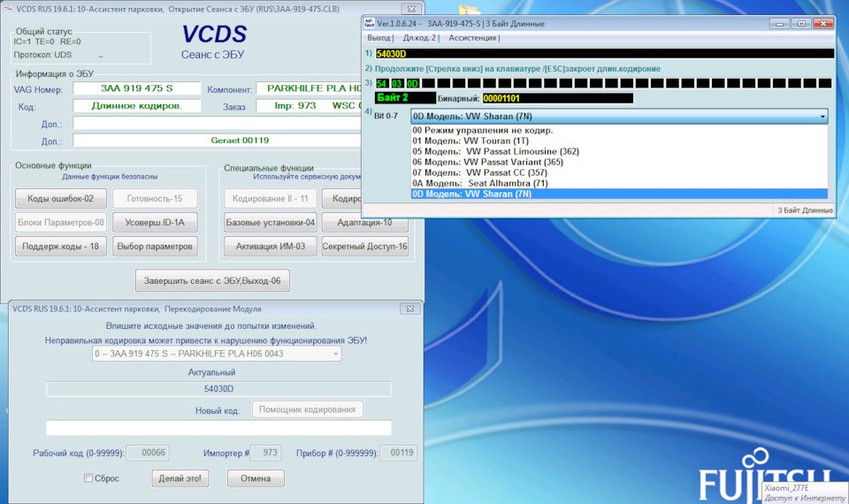Open Поддерж.коды - 18
This screenshot has width=849, height=504.
61,247
